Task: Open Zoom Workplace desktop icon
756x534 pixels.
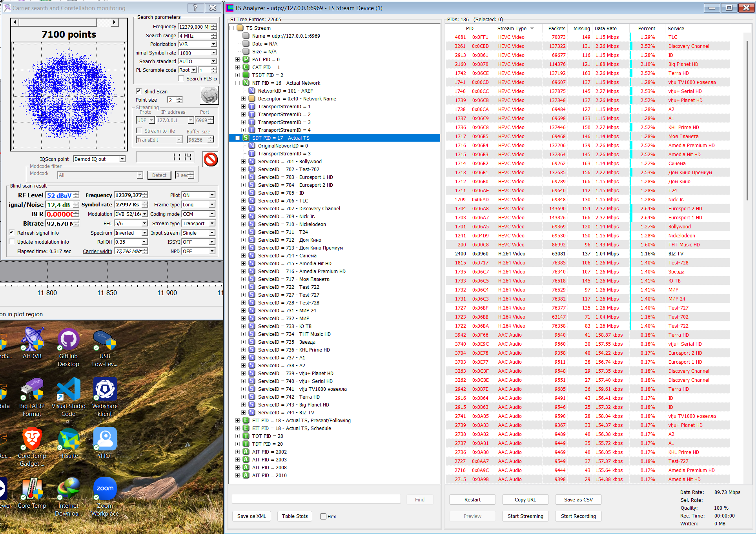Action: coord(105,497)
